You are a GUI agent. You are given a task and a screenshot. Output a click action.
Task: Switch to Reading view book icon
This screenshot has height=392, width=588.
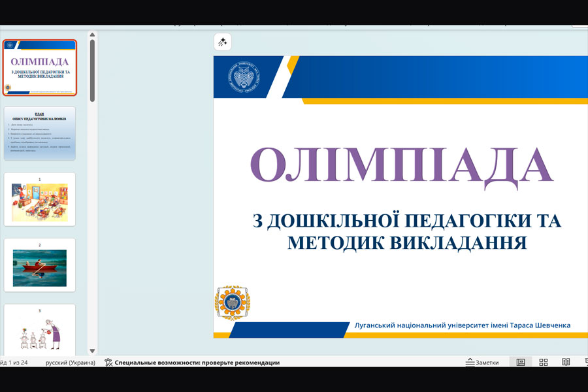pyautogui.click(x=566, y=362)
